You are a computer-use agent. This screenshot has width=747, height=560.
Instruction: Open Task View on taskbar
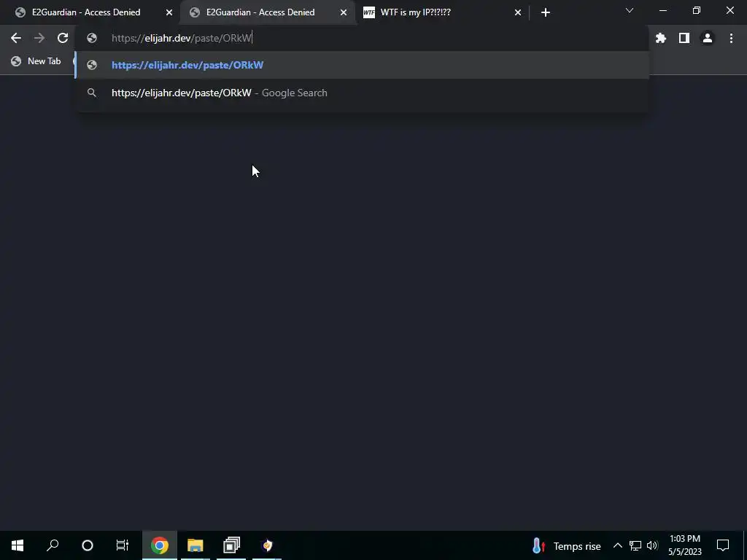(123, 545)
